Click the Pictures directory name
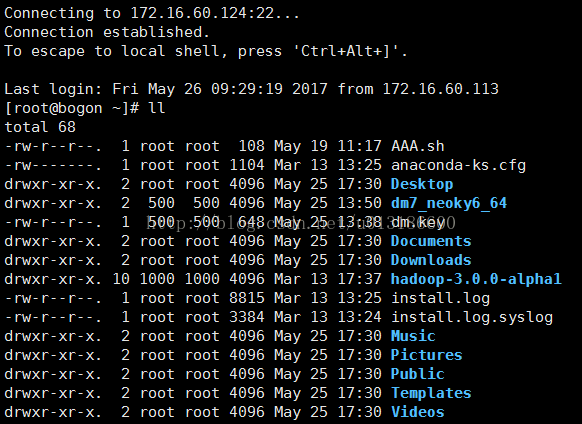This screenshot has height=424, width=582. [x=426, y=355]
